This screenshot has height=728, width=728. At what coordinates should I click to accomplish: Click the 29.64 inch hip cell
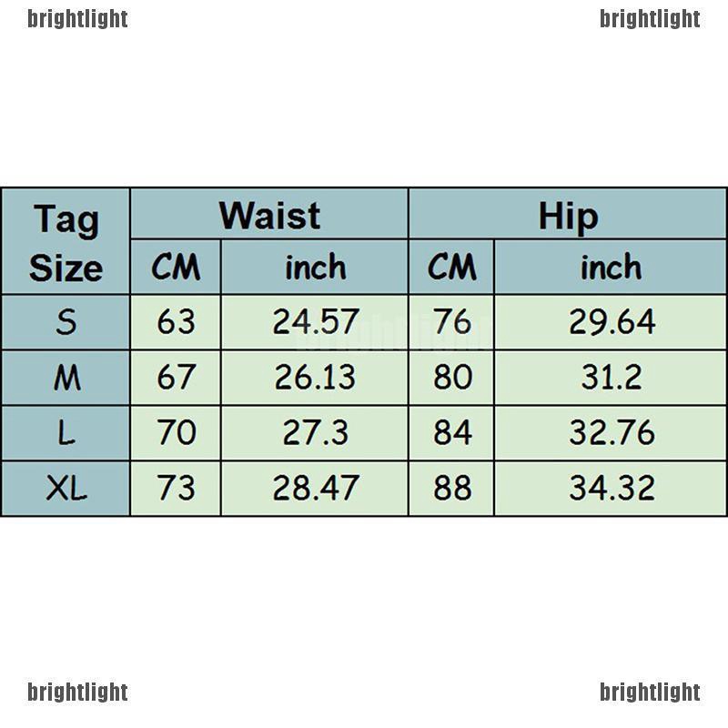click(612, 322)
